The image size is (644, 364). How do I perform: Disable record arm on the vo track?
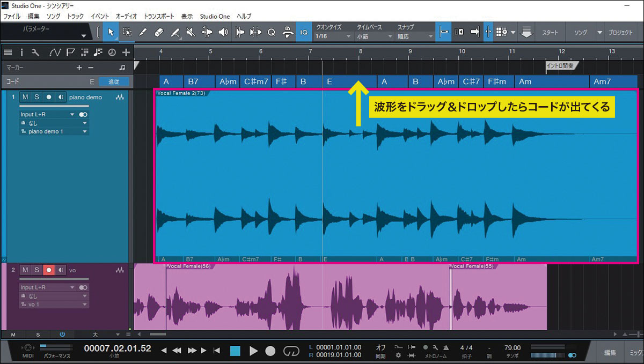click(x=48, y=270)
